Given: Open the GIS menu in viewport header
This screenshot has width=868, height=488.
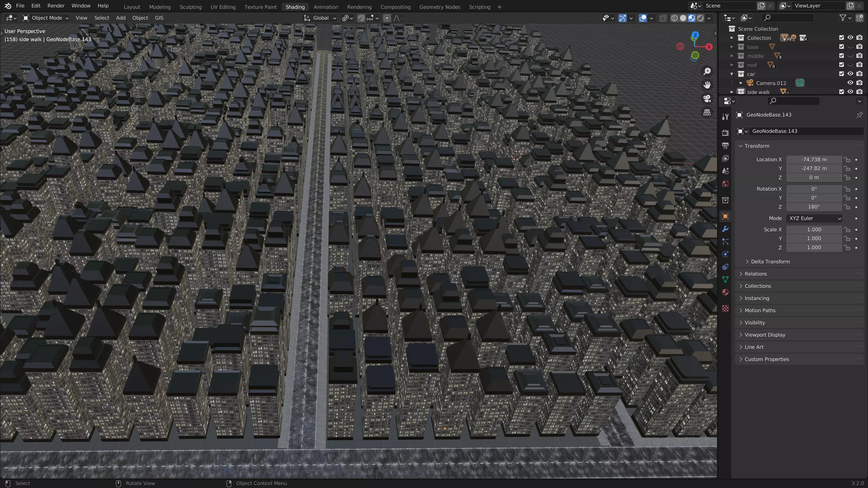Looking at the screenshot, I should point(159,18).
